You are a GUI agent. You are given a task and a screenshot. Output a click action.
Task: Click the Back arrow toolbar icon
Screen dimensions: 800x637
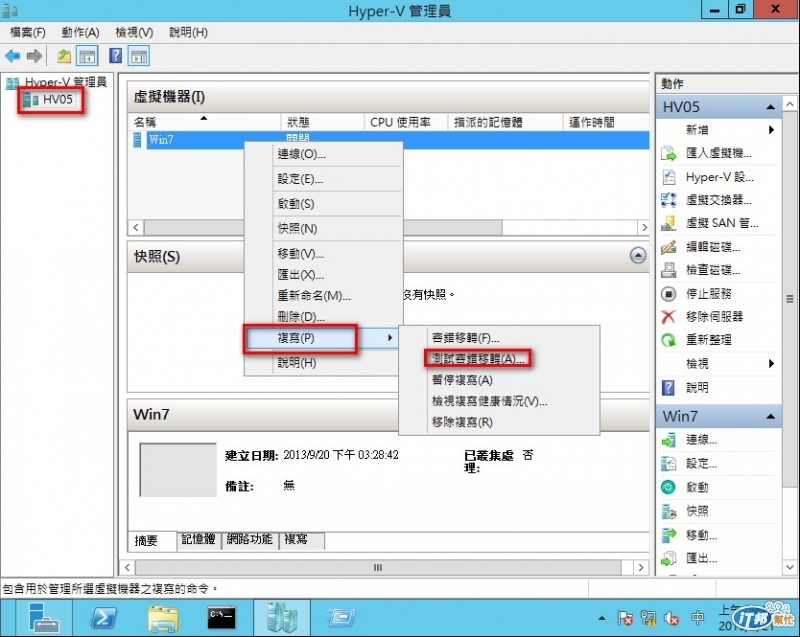click(x=12, y=56)
